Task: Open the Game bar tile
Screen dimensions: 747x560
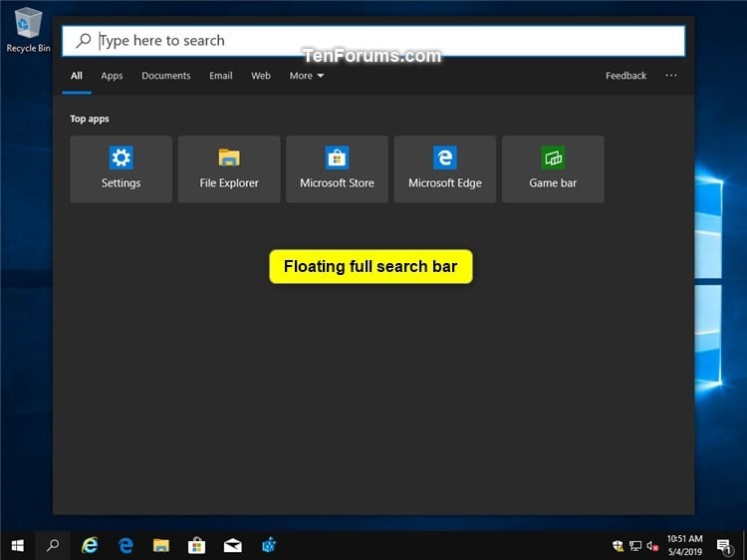Action: [x=553, y=169]
